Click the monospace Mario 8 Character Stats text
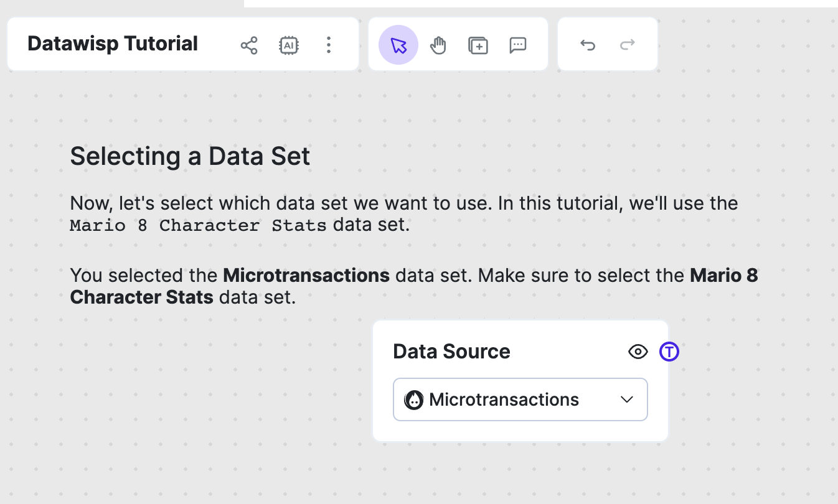The height and width of the screenshot is (504, 838). point(198,225)
